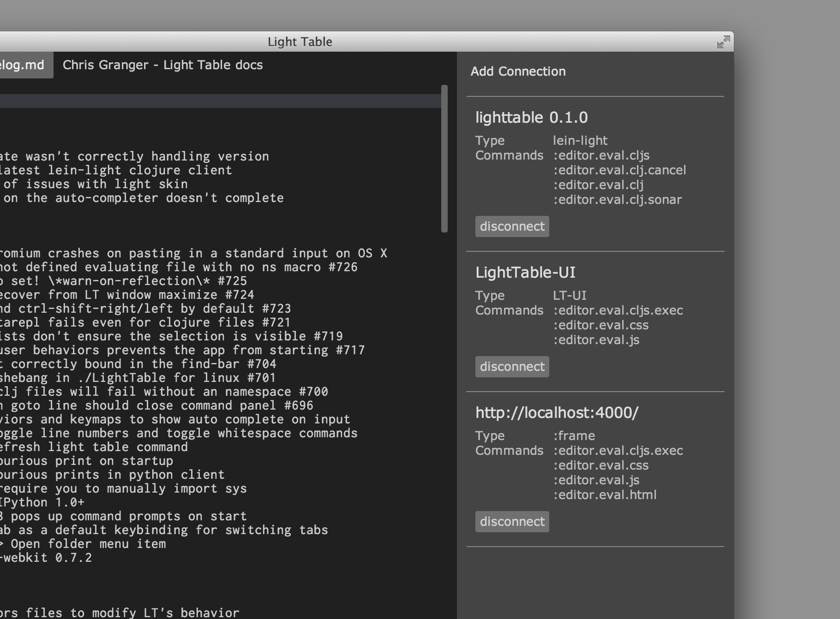Click the LT-UI type value
The image size is (840, 619).
pyautogui.click(x=570, y=296)
